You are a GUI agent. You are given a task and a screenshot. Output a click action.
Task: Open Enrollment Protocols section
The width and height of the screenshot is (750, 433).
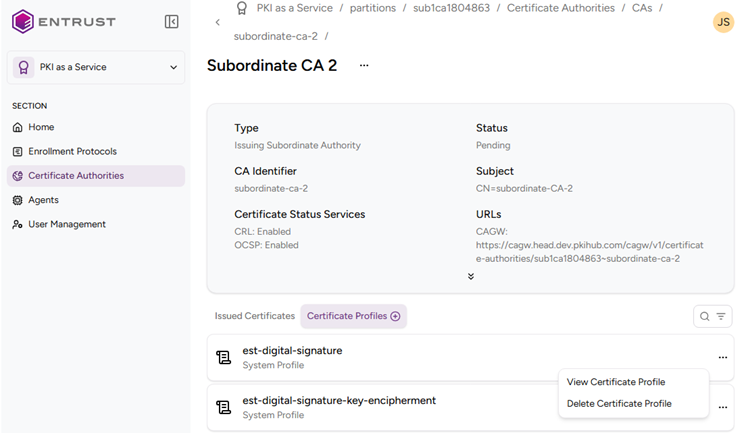[x=72, y=152]
